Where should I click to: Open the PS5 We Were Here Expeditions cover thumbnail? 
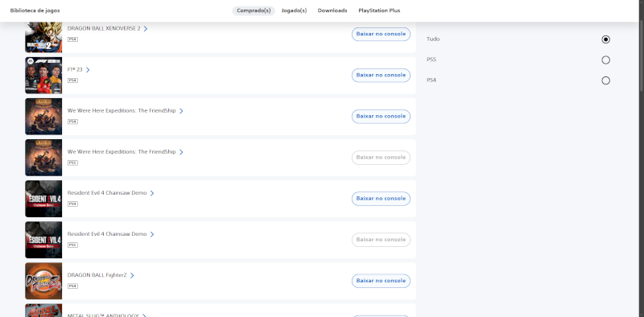[x=43, y=158]
